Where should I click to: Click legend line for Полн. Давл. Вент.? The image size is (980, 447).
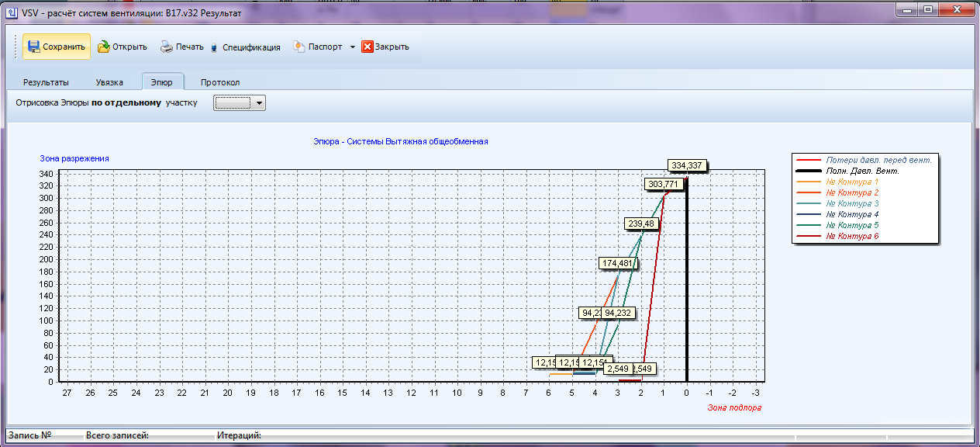pyautogui.click(x=809, y=170)
